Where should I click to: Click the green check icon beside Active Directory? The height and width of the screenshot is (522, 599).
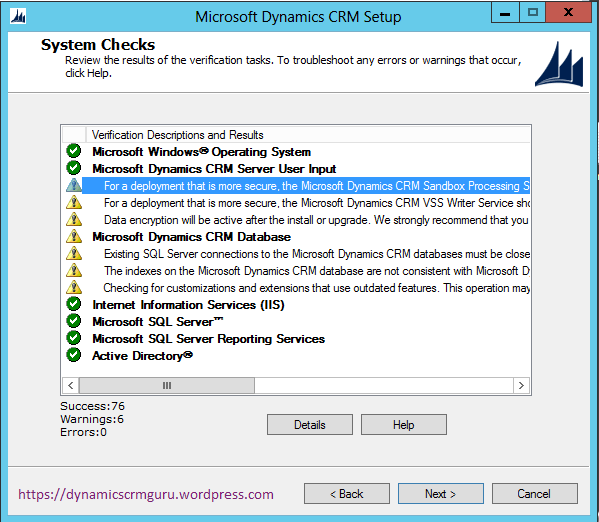(x=74, y=355)
